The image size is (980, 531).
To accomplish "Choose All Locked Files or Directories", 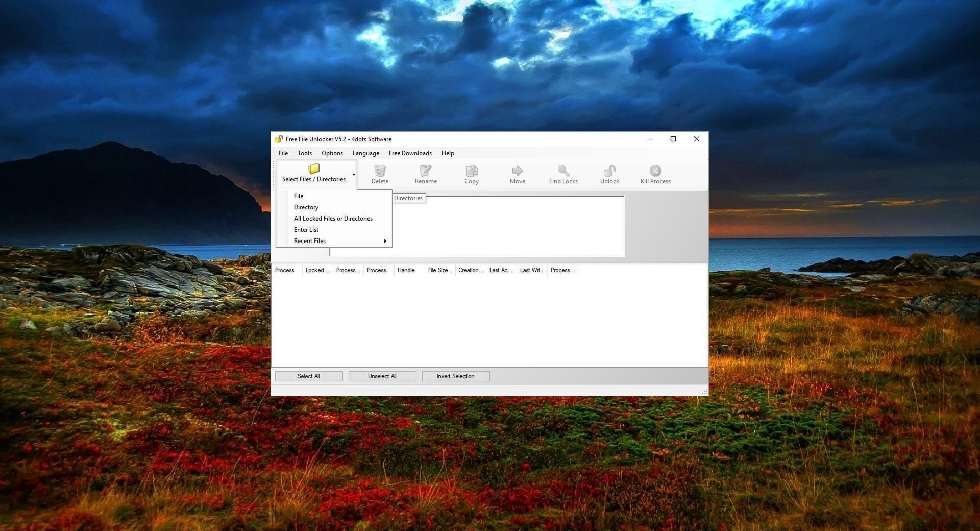I will 333,218.
